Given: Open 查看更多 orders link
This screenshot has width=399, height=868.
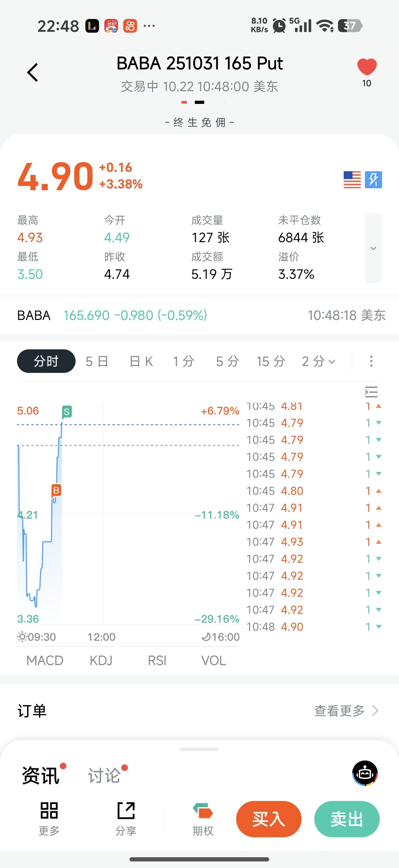Looking at the screenshot, I should point(346,710).
